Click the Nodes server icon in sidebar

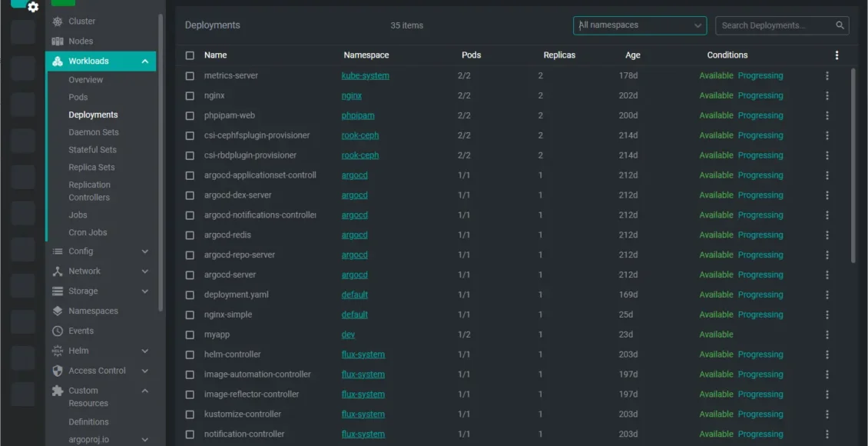pos(58,42)
